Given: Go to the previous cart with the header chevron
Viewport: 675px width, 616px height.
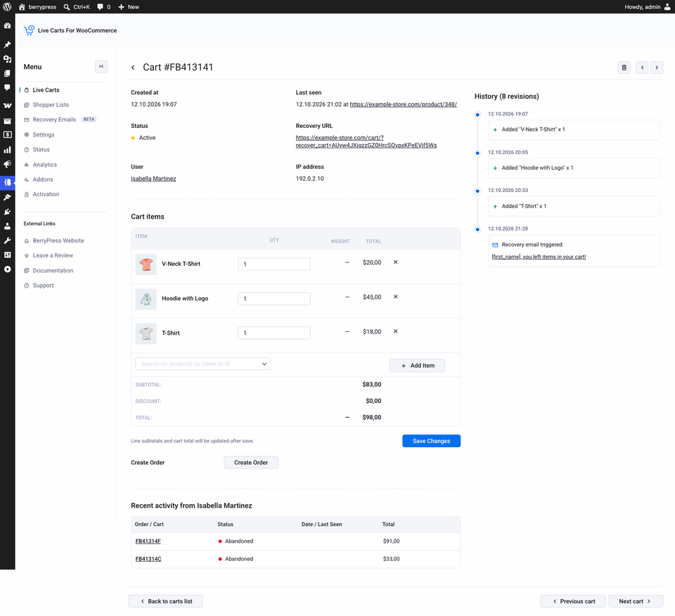Looking at the screenshot, I should click(x=642, y=68).
